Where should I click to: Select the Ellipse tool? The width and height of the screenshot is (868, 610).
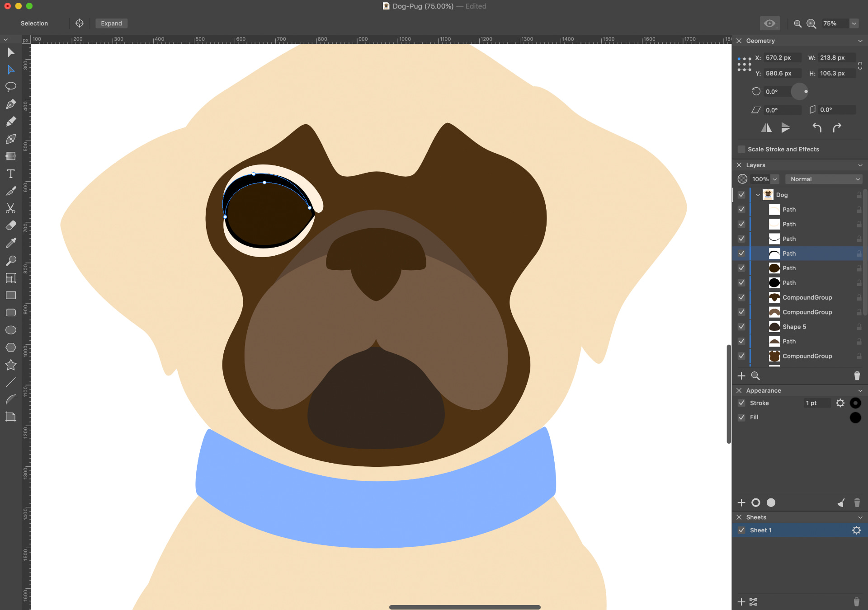point(11,330)
